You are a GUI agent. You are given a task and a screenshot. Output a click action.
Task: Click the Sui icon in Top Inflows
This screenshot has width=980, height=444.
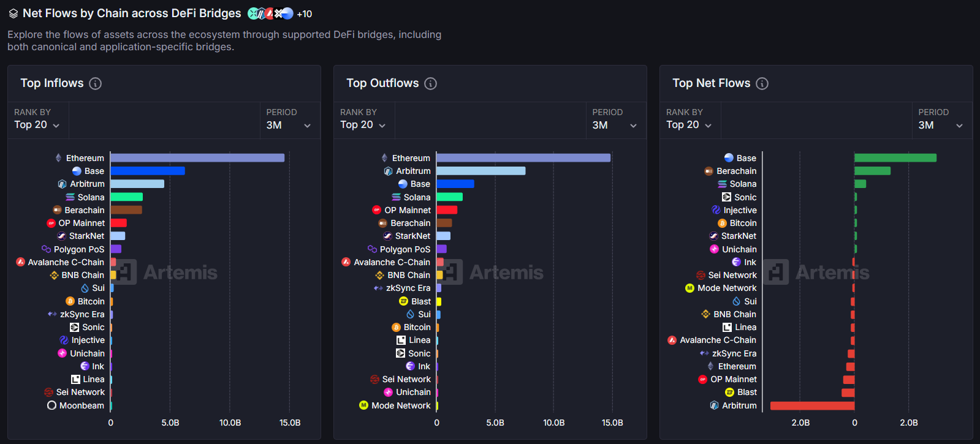85,288
